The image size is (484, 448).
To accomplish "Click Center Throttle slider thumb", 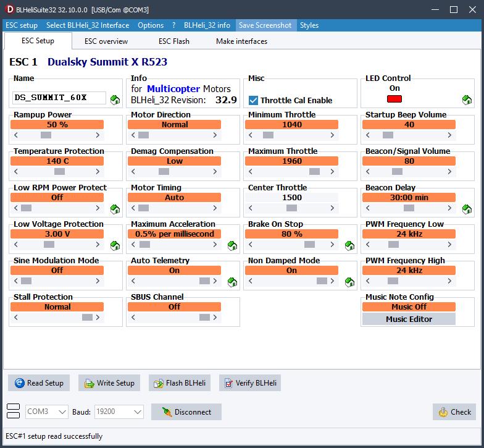I will click(x=291, y=208).
